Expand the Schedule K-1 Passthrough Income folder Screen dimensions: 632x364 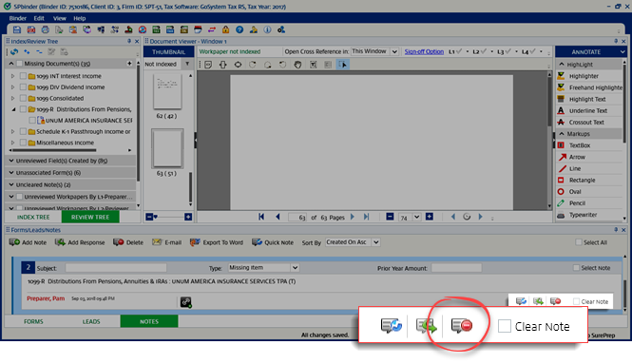(x=13, y=131)
